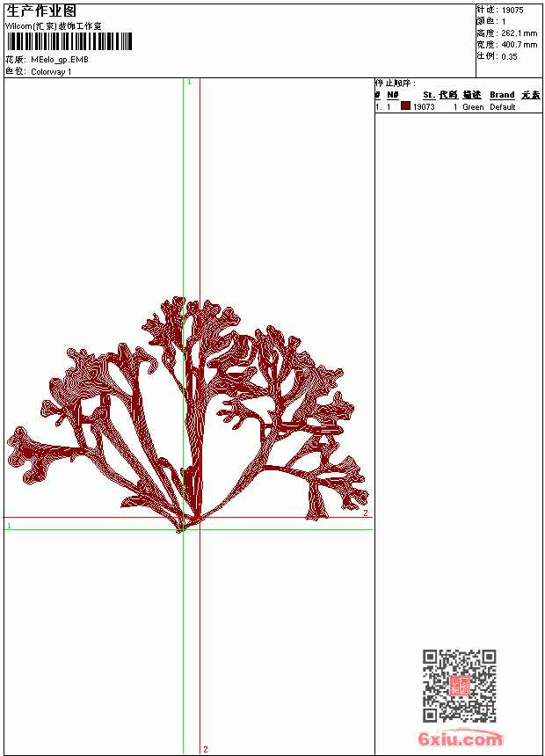545x756 pixels.
Task: Click the 262.1 mm height value
Action: click(519, 33)
